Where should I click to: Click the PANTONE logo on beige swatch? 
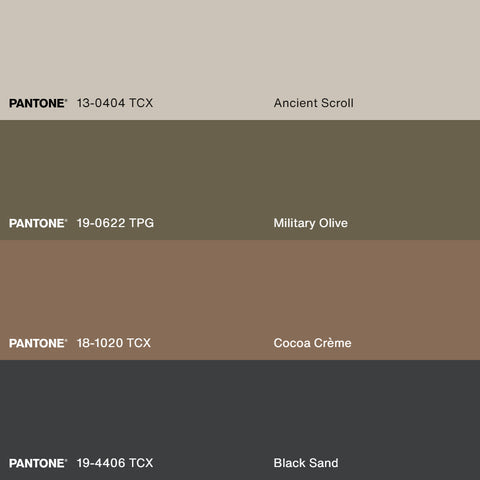point(38,103)
